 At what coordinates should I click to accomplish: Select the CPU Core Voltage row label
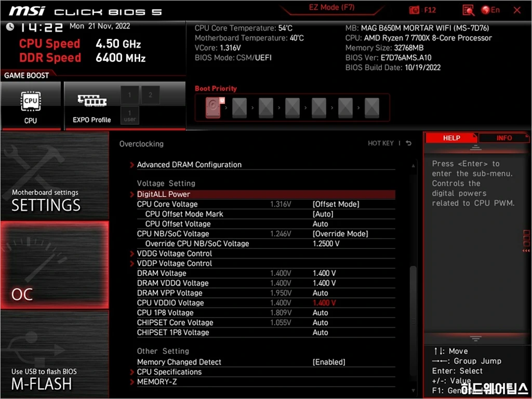pos(167,204)
